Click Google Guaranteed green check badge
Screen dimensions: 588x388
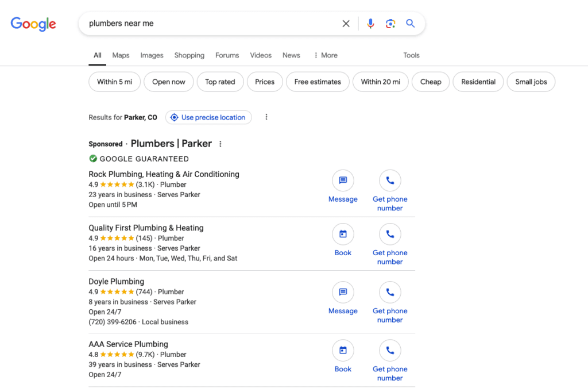93,159
